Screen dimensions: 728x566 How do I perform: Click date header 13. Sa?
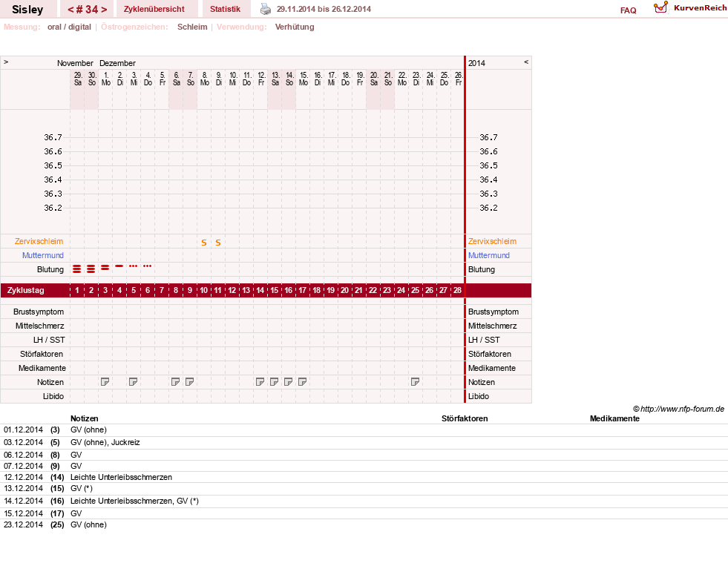click(x=275, y=79)
